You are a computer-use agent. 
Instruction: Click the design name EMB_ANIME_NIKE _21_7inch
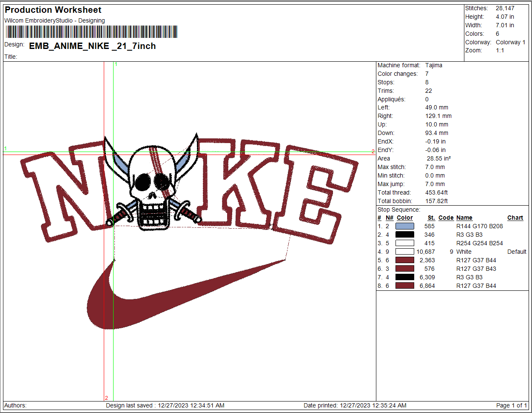point(92,46)
